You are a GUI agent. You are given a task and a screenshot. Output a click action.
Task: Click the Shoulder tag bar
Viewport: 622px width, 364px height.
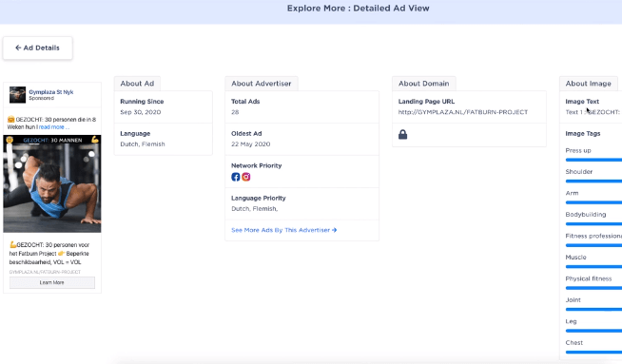593,182
